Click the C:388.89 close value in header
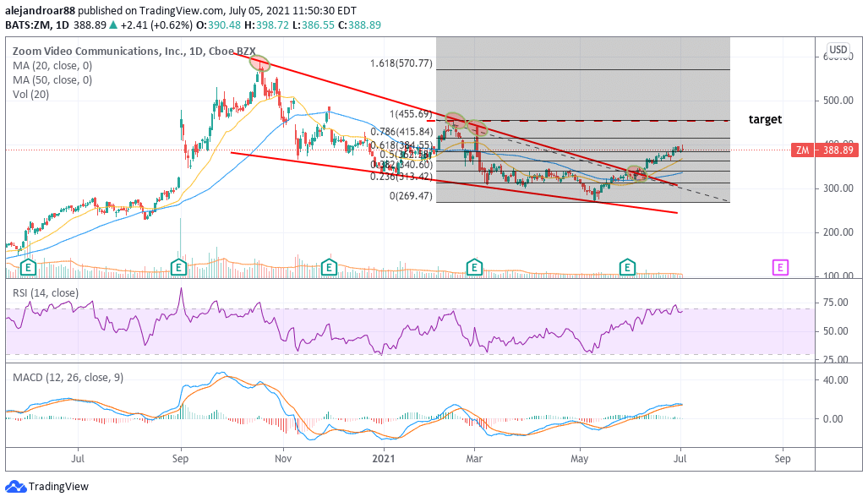This screenshot has width=868, height=502. point(359,25)
